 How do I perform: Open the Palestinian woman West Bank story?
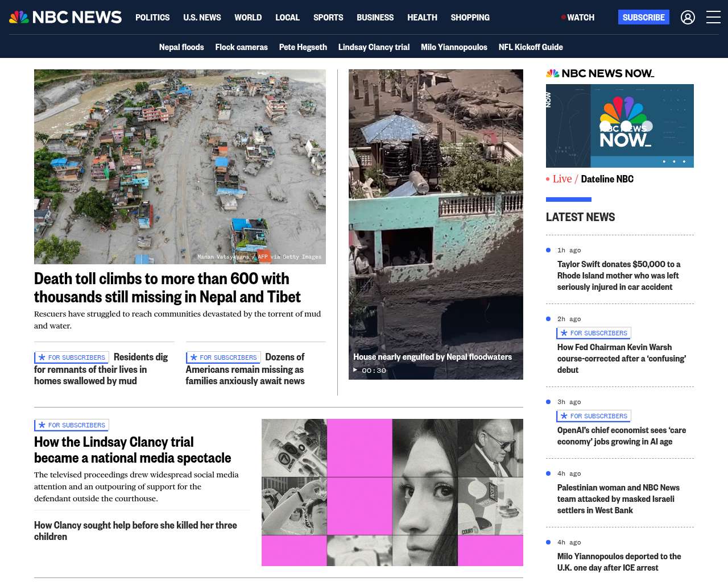coord(618,499)
